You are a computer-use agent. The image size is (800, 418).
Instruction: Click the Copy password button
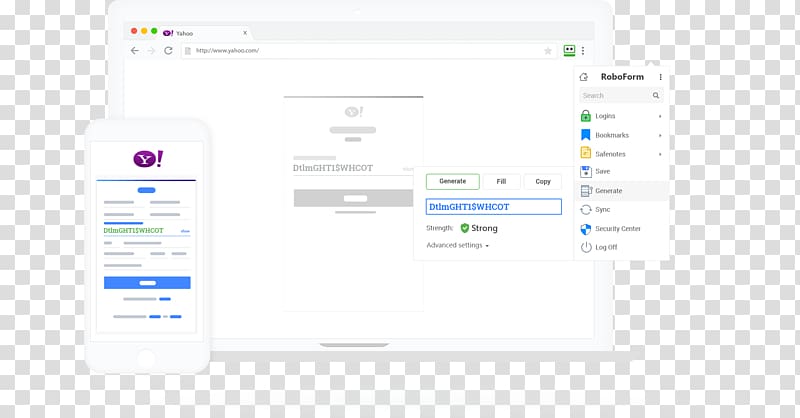(543, 181)
